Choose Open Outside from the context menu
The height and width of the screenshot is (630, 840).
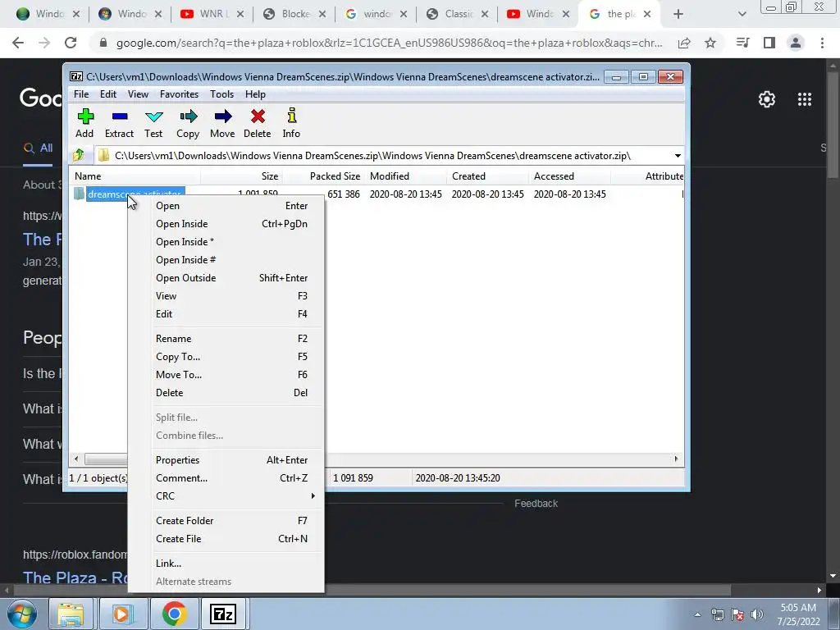tap(226, 278)
